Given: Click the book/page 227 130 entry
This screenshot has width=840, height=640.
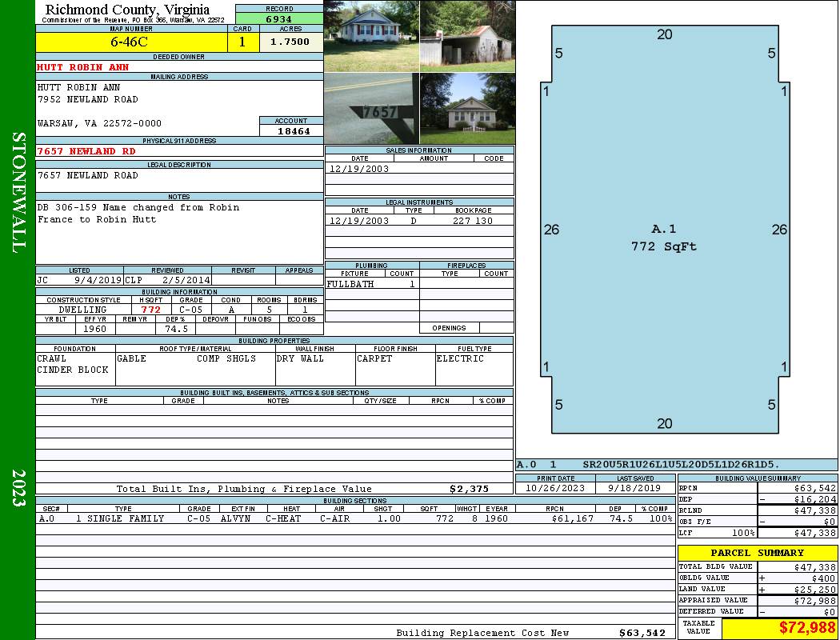Looking at the screenshot, I should point(473,221).
